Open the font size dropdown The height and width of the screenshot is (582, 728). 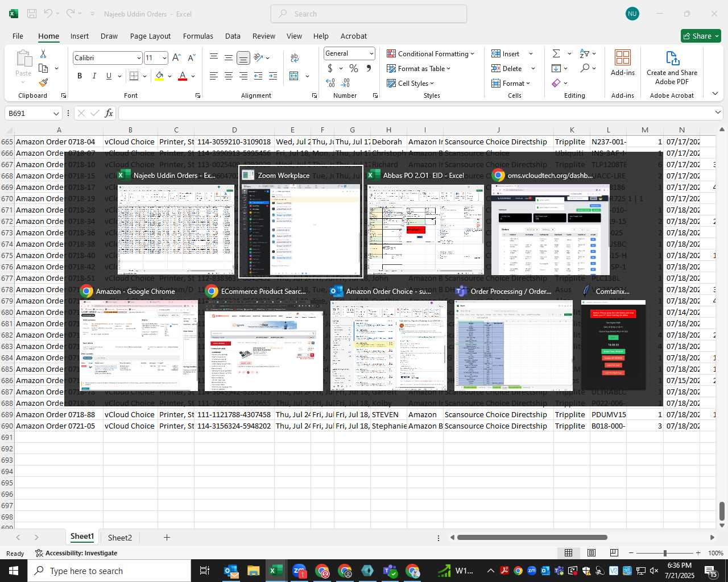(164, 58)
